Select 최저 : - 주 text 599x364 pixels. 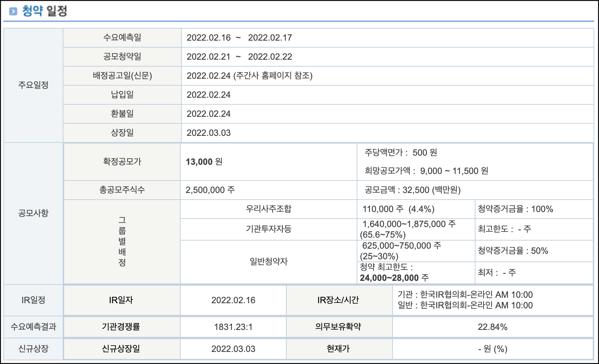pyautogui.click(x=497, y=272)
